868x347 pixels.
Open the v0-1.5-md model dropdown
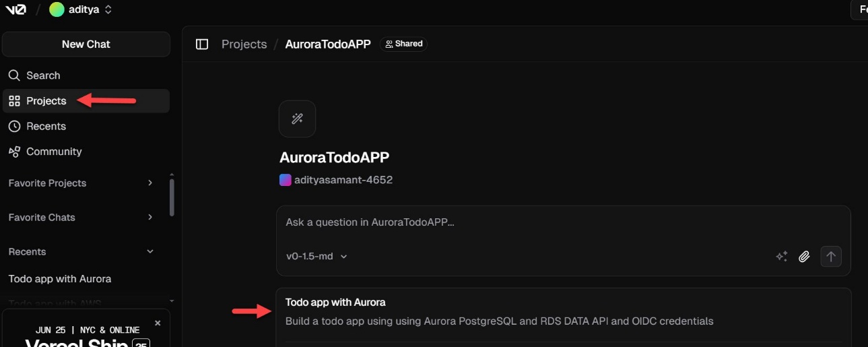click(316, 257)
